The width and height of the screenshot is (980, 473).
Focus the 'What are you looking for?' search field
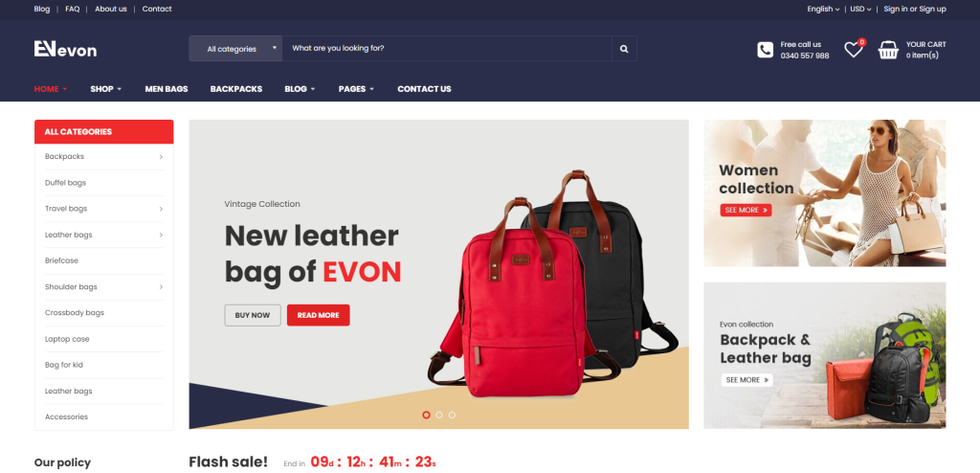coord(447,49)
